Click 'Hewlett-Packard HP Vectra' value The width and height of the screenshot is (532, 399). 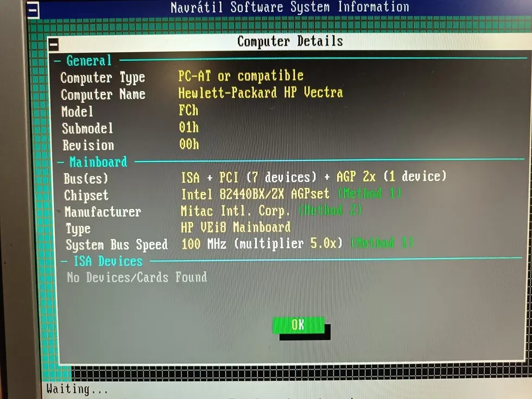pyautogui.click(x=261, y=93)
